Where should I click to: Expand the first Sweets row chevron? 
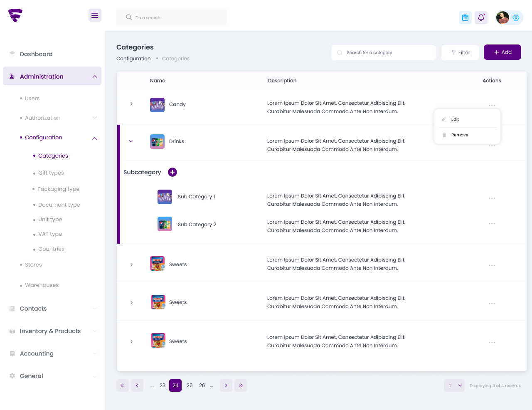point(131,264)
